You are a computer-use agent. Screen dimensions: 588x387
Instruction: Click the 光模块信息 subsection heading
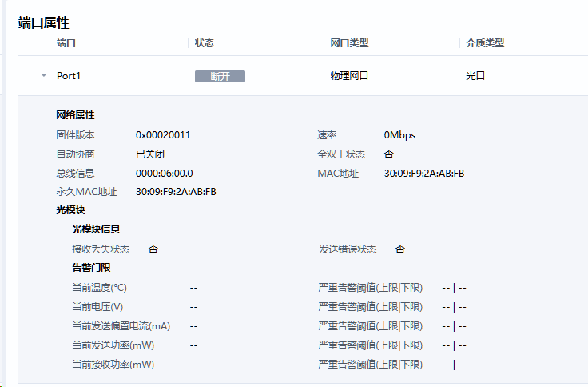96,229
